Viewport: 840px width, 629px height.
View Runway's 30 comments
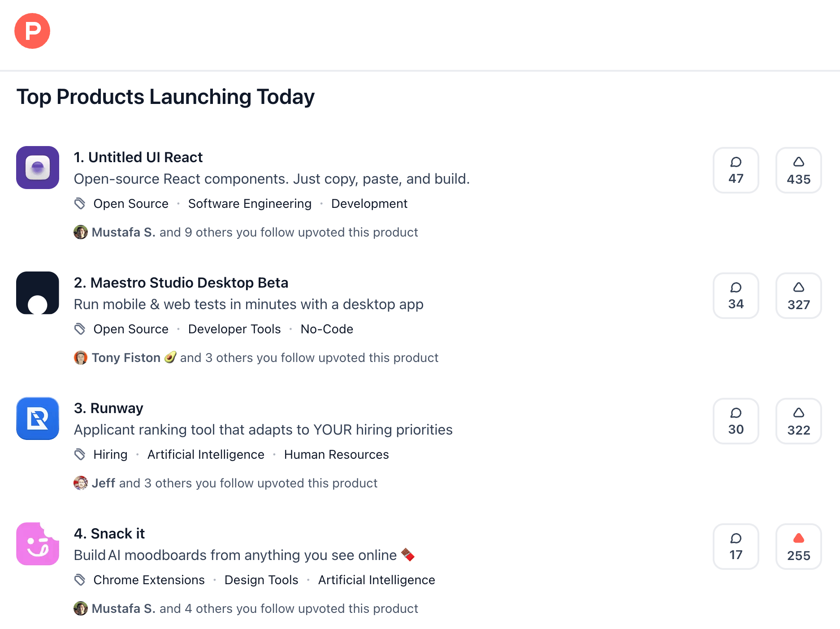(x=736, y=421)
